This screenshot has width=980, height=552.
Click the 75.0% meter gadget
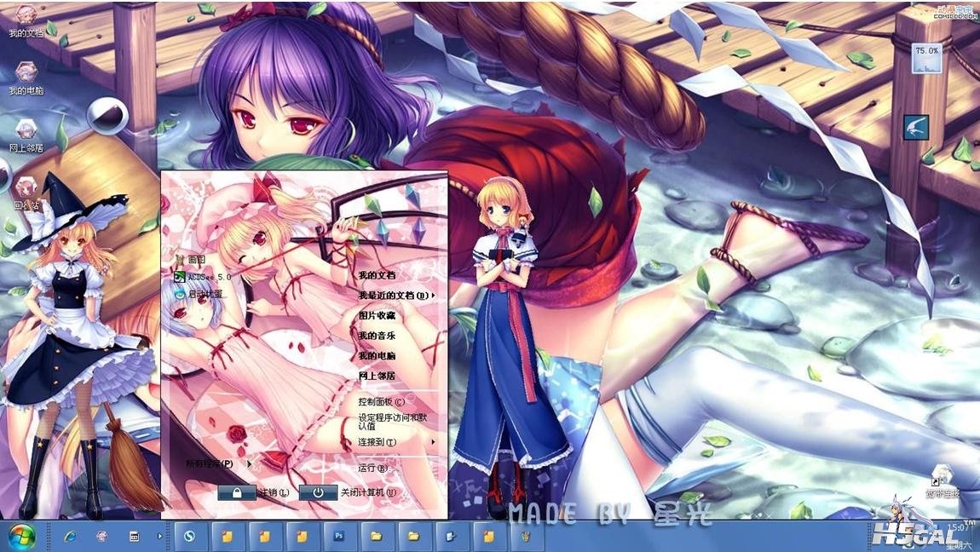926,57
